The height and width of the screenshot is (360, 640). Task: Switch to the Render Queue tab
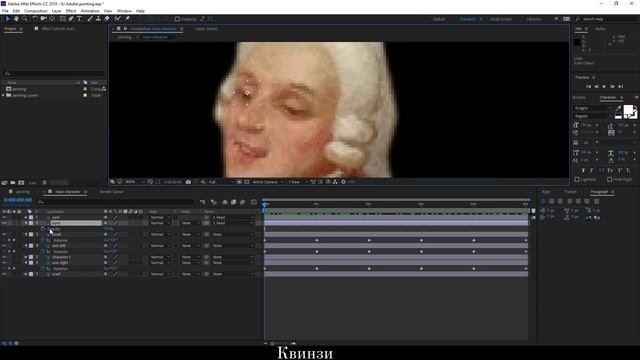point(111,192)
